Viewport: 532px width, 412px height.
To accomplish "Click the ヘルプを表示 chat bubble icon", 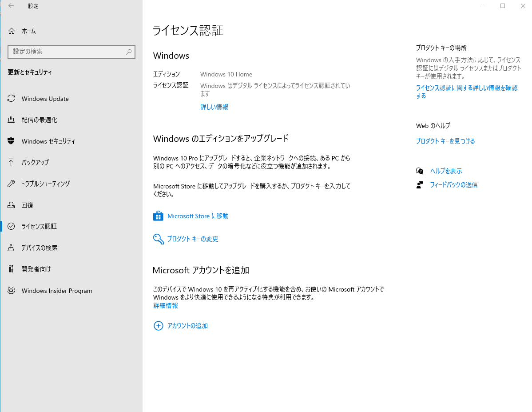I will (420, 171).
